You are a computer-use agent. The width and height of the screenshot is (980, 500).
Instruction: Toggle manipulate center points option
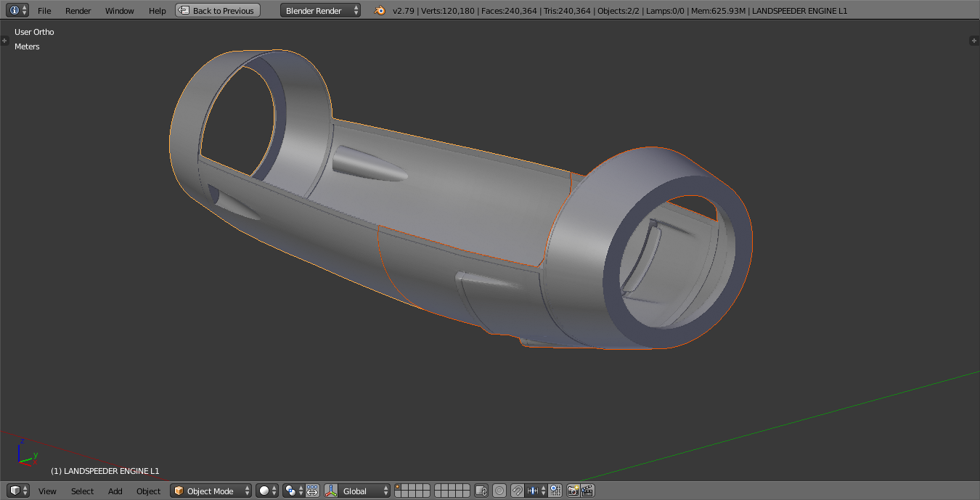point(313,491)
